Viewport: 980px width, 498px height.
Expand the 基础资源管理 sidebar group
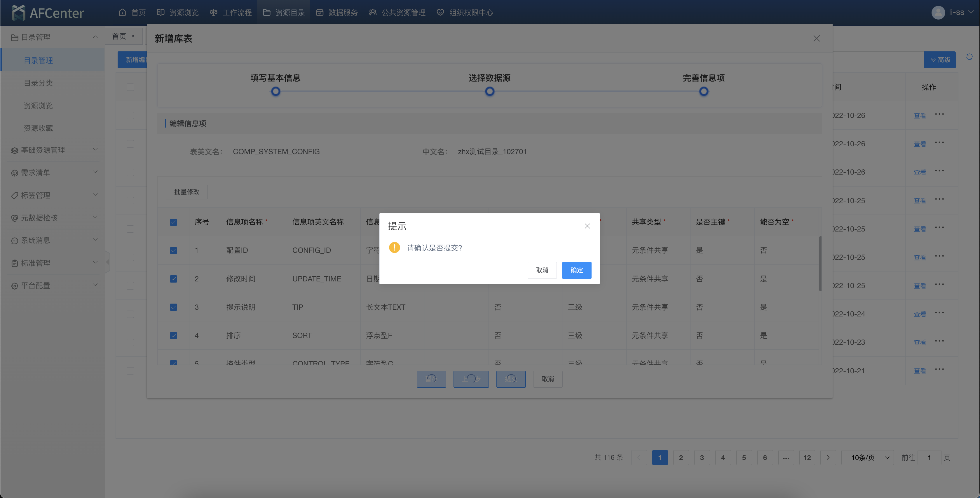[x=95, y=149]
